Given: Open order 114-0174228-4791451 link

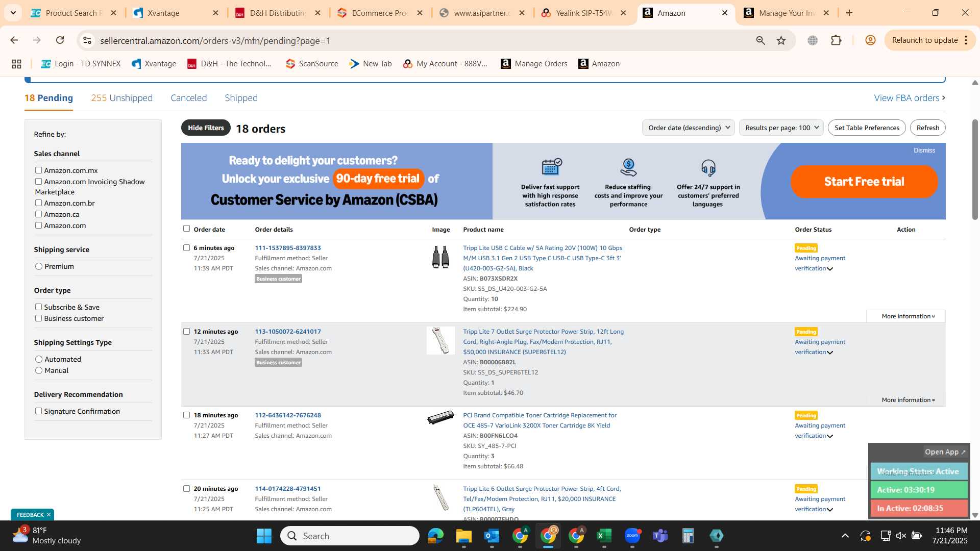Looking at the screenshot, I should click(x=288, y=489).
